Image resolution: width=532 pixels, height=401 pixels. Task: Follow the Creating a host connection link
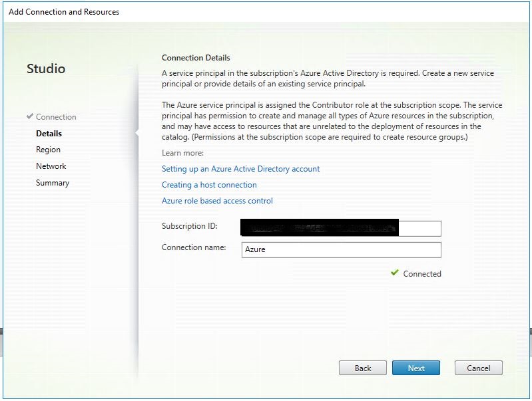[x=209, y=185]
